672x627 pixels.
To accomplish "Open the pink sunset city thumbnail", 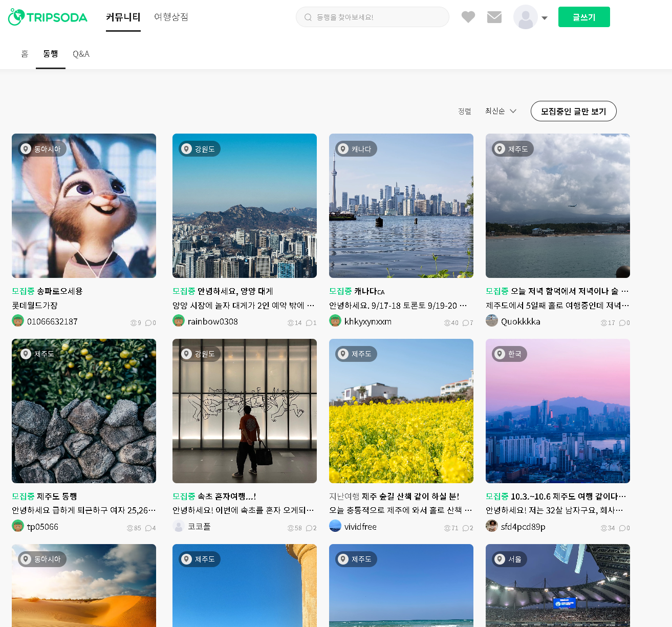I will point(558,411).
